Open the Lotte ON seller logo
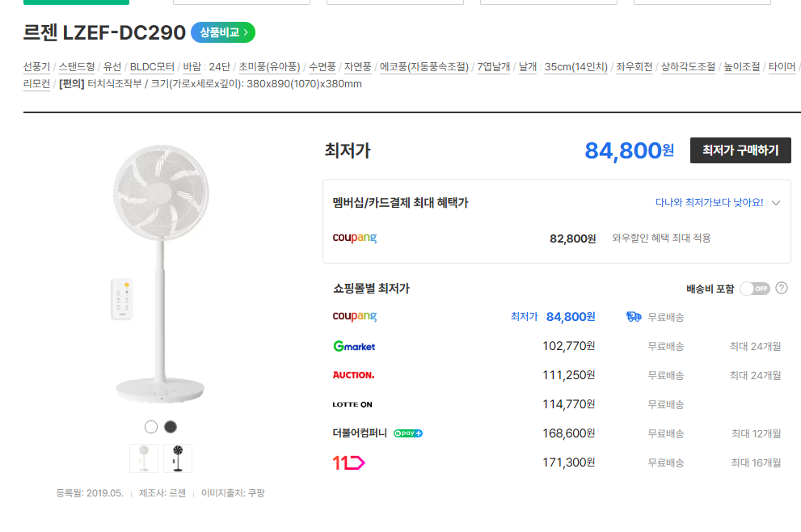The image size is (801, 532). 352,404
